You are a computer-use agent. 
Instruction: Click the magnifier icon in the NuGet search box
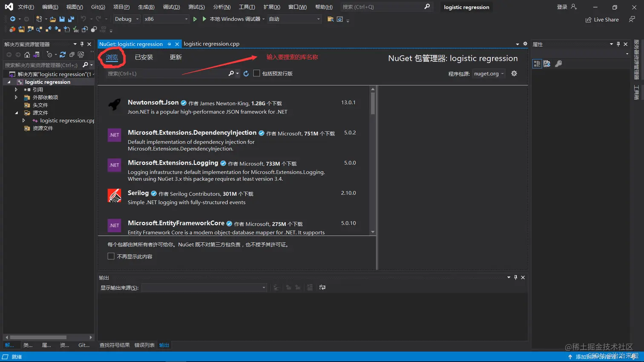(x=231, y=73)
